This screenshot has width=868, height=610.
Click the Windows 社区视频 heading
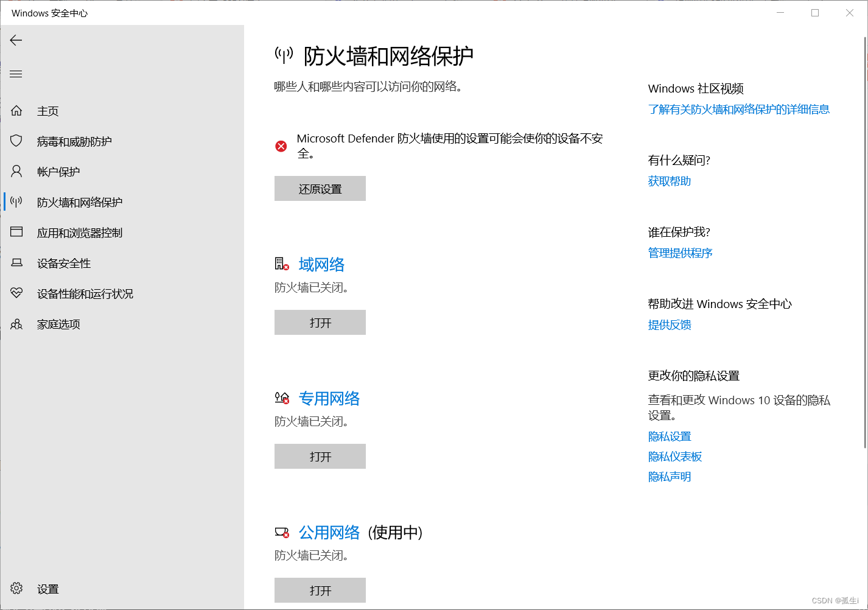point(696,88)
